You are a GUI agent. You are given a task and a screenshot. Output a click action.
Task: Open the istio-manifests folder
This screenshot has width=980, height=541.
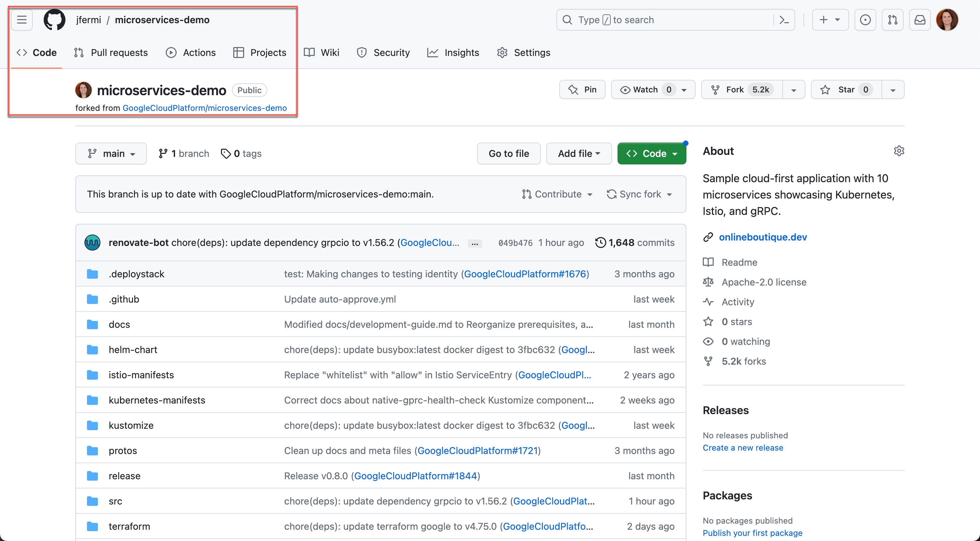141,375
